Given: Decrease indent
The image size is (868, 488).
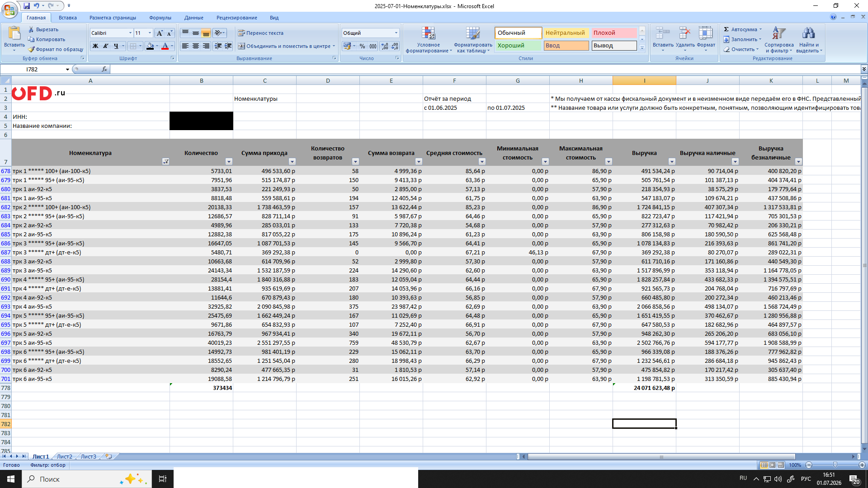Looking at the screenshot, I should [218, 46].
